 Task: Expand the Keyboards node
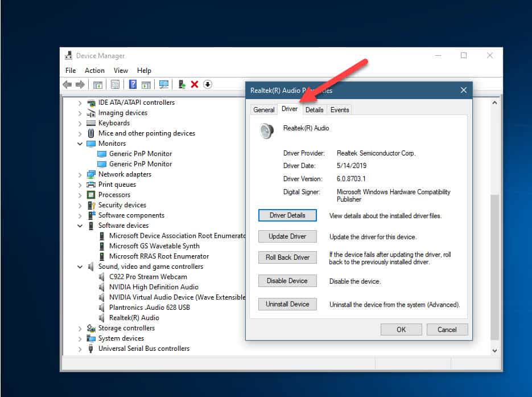[x=80, y=123]
